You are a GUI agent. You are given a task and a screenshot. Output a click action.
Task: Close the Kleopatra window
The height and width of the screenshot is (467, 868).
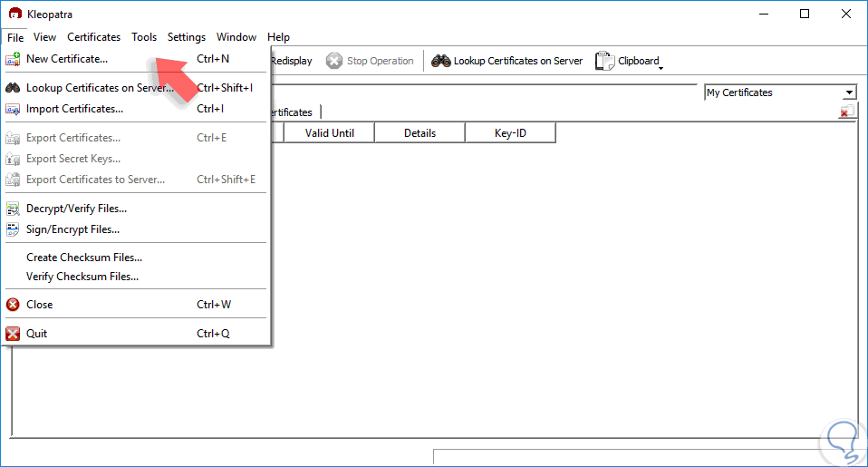[846, 14]
